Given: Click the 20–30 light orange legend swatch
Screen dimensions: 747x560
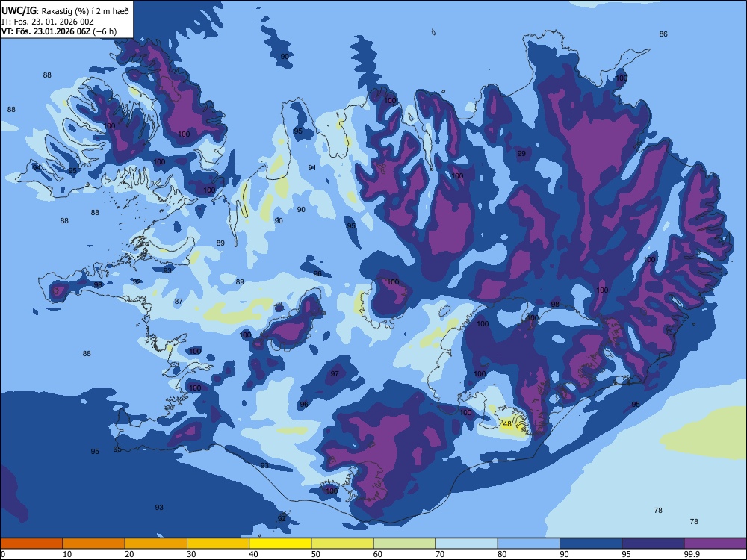Looking at the screenshot, I should pos(156,544).
